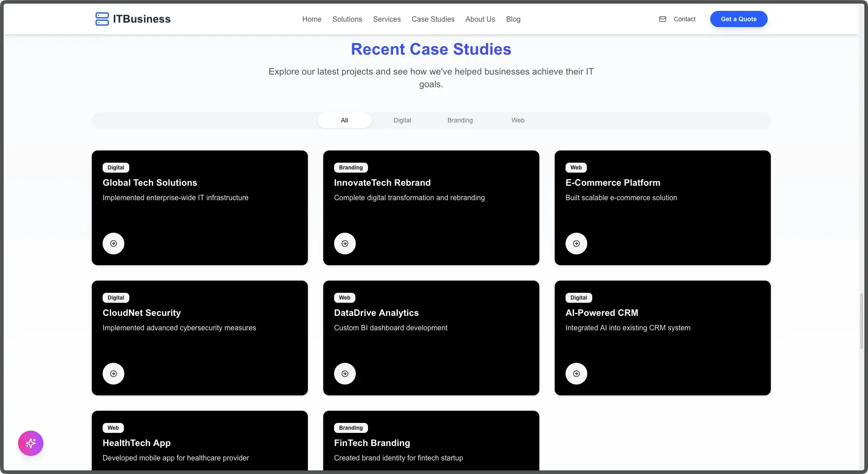Click the page vertical scrollbar thumb

861,321
